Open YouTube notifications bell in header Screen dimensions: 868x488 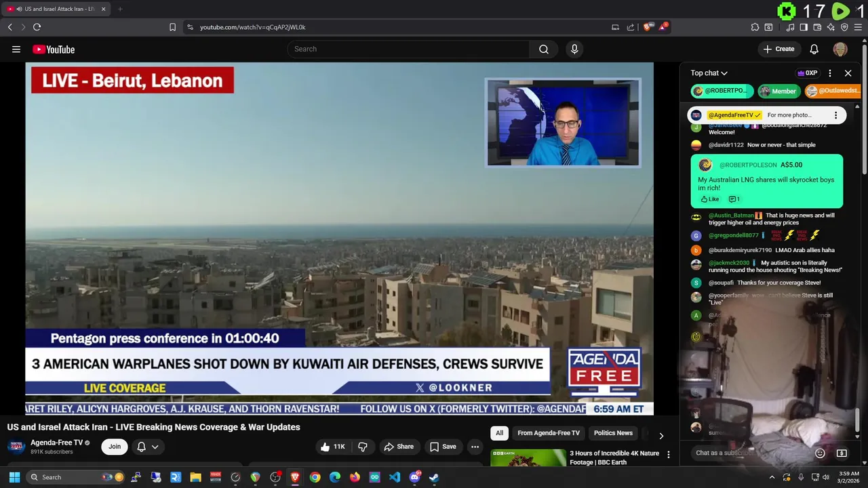(x=814, y=49)
